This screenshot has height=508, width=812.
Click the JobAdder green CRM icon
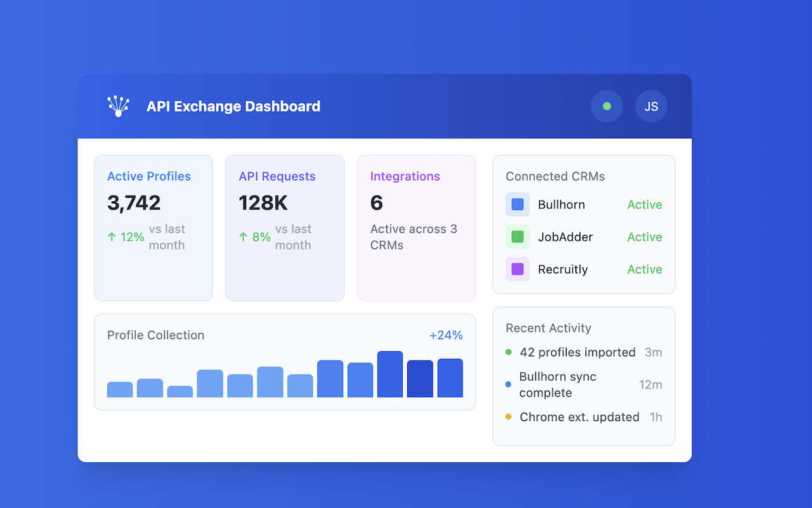518,237
